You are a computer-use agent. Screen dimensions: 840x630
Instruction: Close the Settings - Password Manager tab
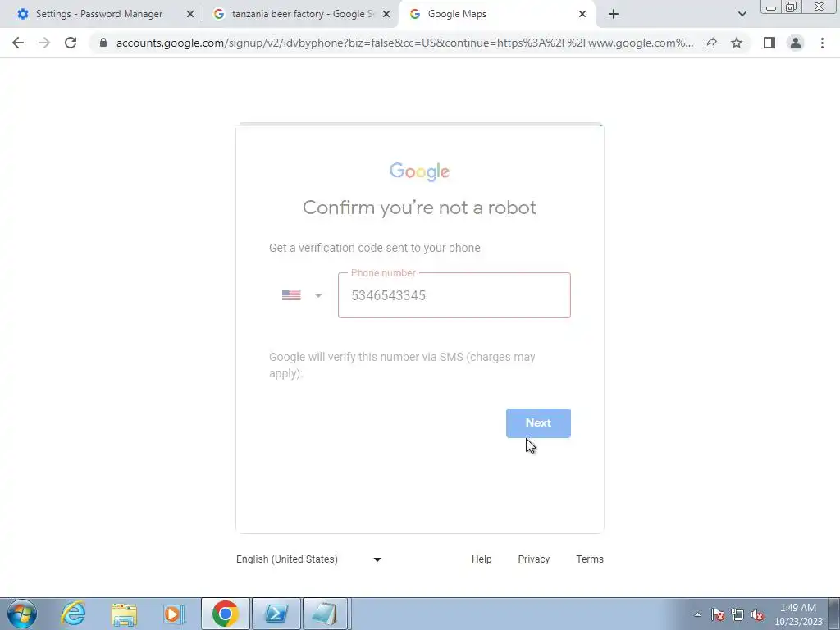coord(190,15)
